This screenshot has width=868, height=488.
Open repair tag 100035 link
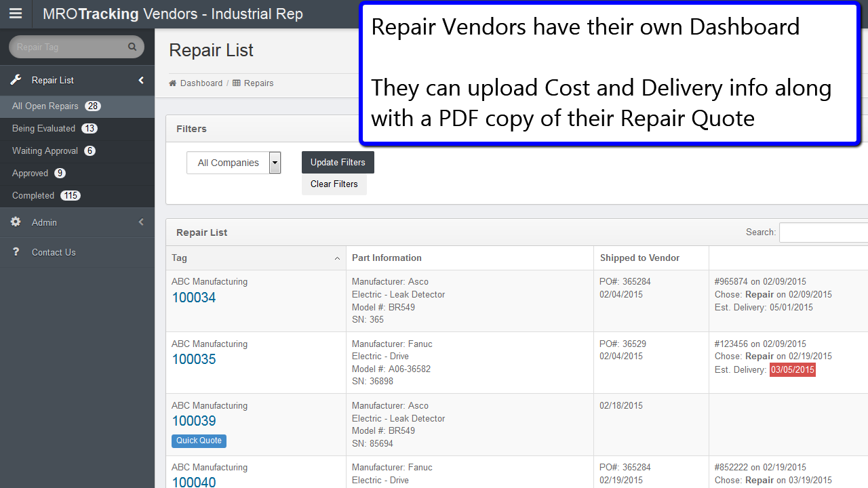tap(194, 359)
